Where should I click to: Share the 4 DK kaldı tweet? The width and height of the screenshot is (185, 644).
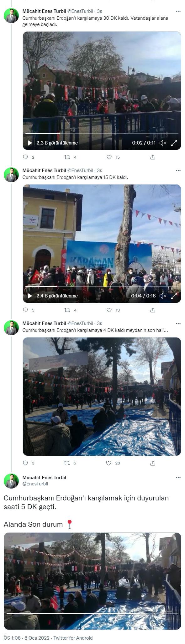click(x=153, y=463)
